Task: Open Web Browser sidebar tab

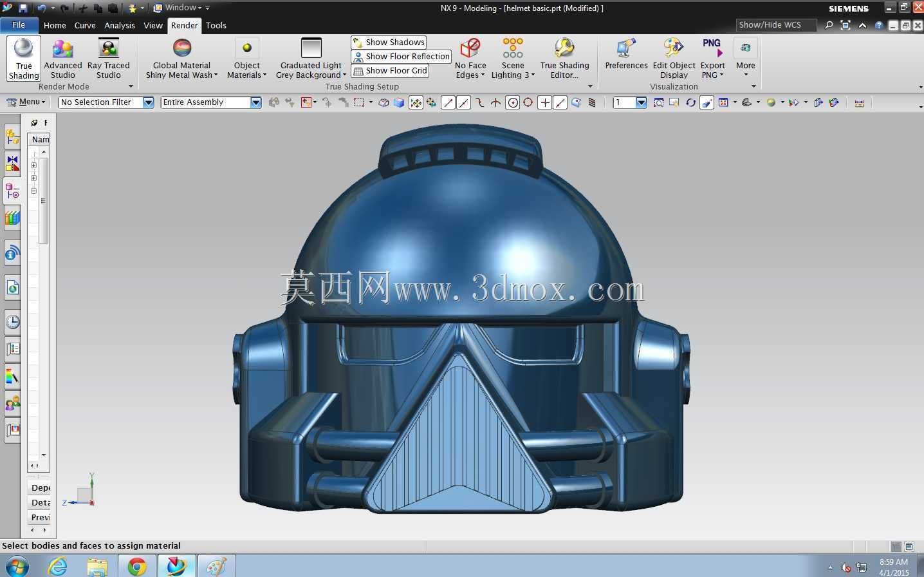Action: [x=12, y=287]
